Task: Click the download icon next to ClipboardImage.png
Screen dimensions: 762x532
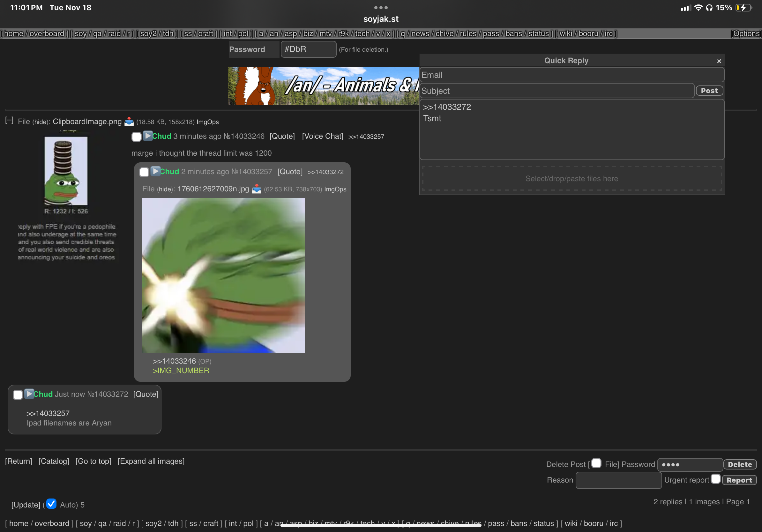Action: 129,122
